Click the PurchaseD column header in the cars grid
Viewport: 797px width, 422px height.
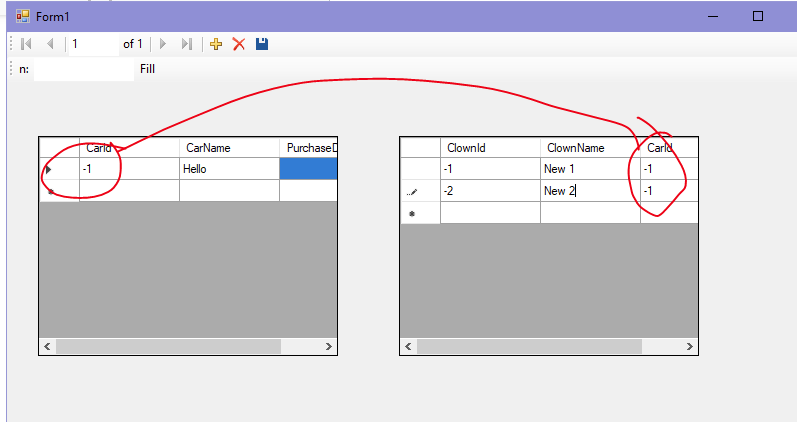click(308, 148)
